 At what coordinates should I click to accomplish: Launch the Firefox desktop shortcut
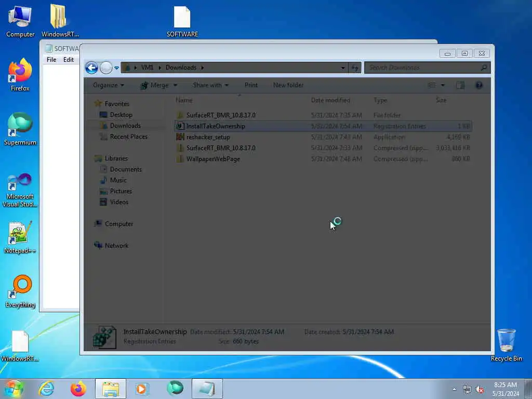pyautogui.click(x=20, y=75)
